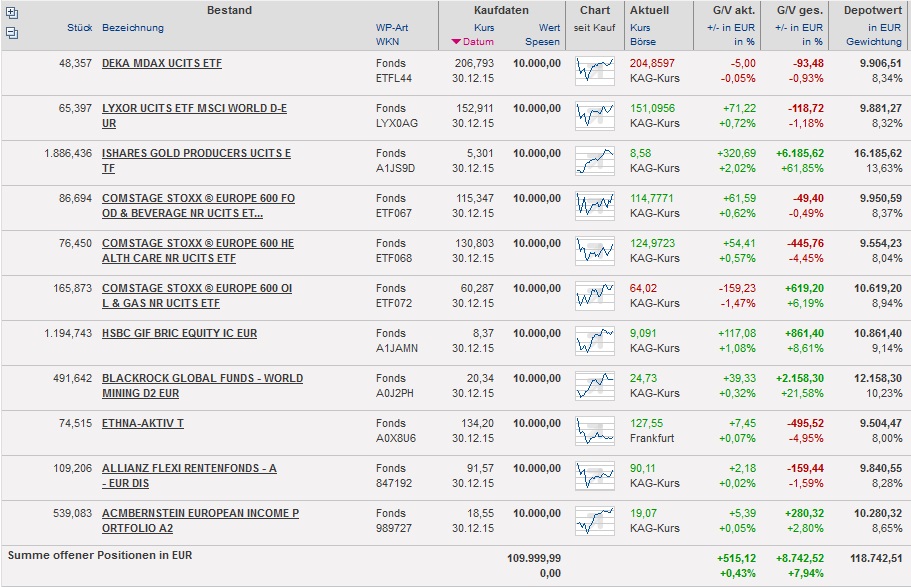Click the Börse column header

[643, 42]
